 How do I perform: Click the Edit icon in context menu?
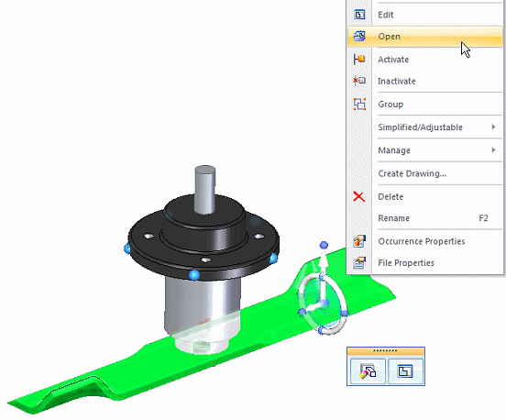click(x=359, y=15)
